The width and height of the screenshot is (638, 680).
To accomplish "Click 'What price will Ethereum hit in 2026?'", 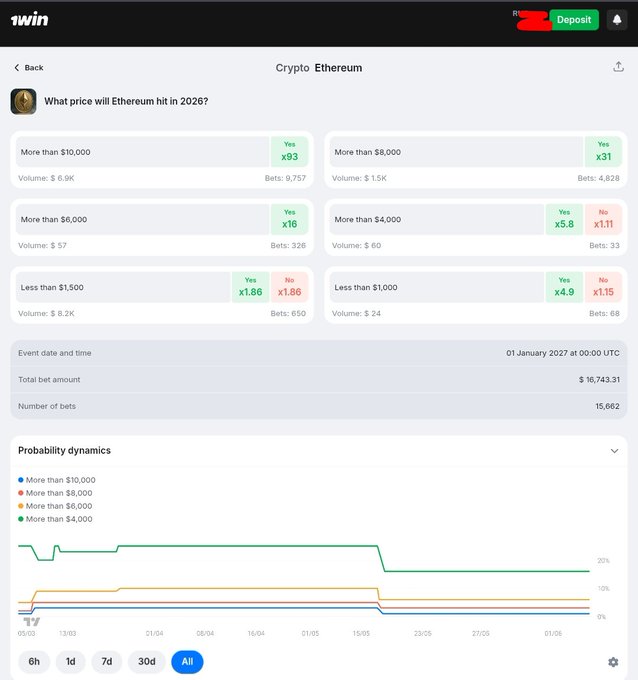I will coord(126,101).
